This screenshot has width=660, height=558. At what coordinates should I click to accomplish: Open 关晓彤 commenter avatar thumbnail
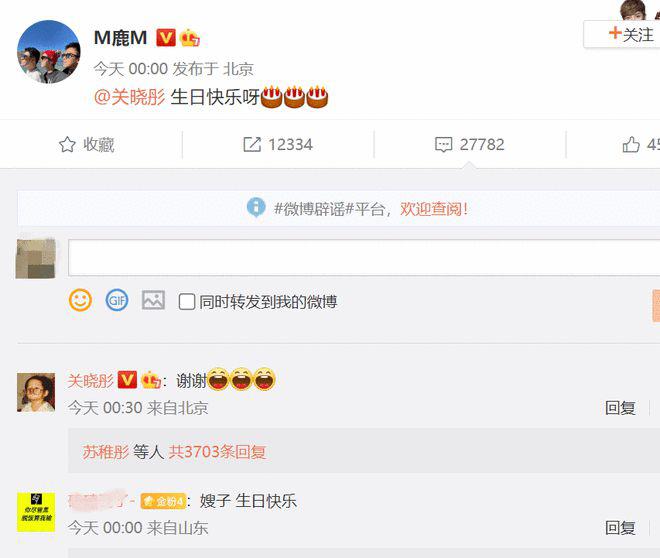tap(36, 392)
